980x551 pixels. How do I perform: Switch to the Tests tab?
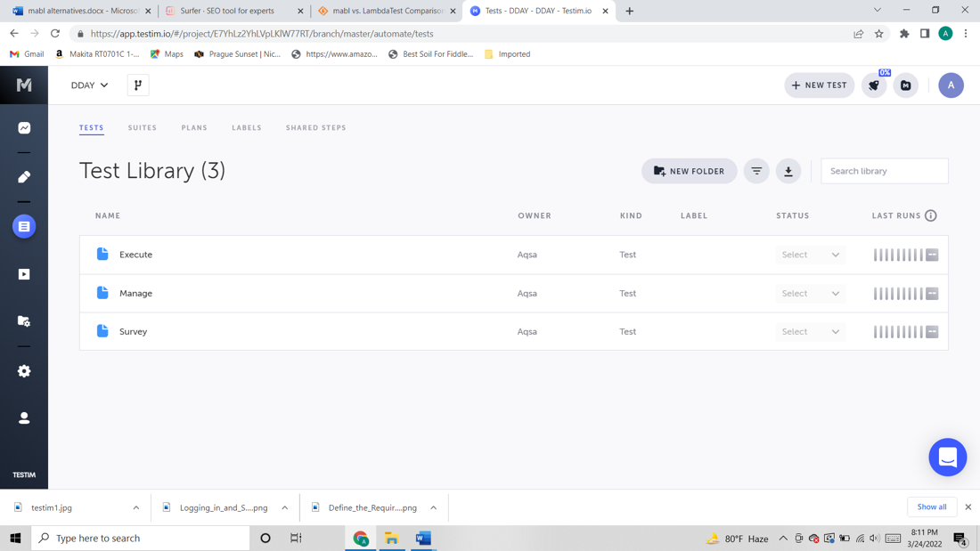91,127
